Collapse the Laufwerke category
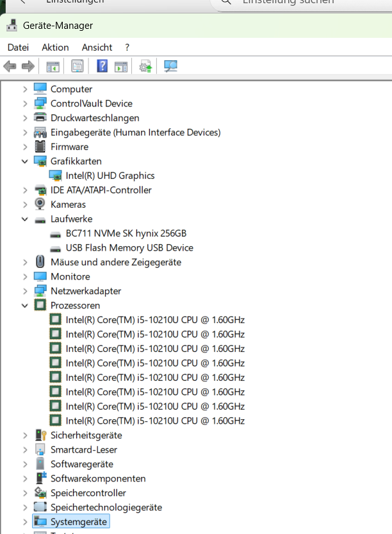Viewport: 392px width, 534px height. [x=25, y=219]
